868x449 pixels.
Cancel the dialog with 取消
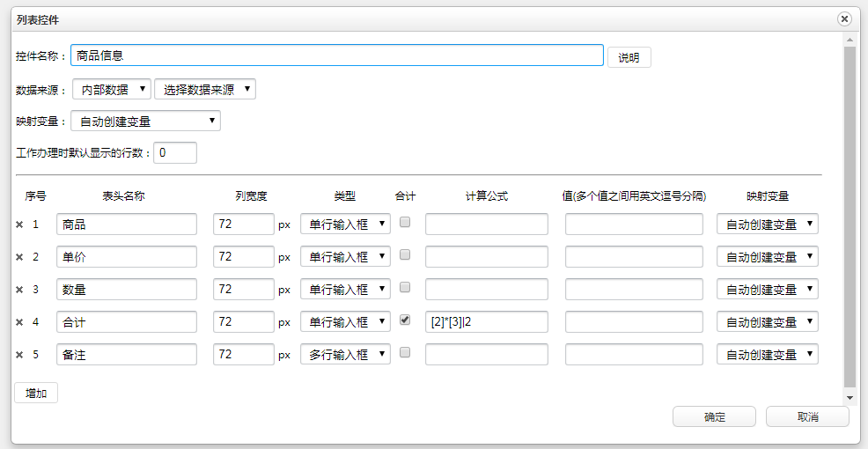click(806, 416)
